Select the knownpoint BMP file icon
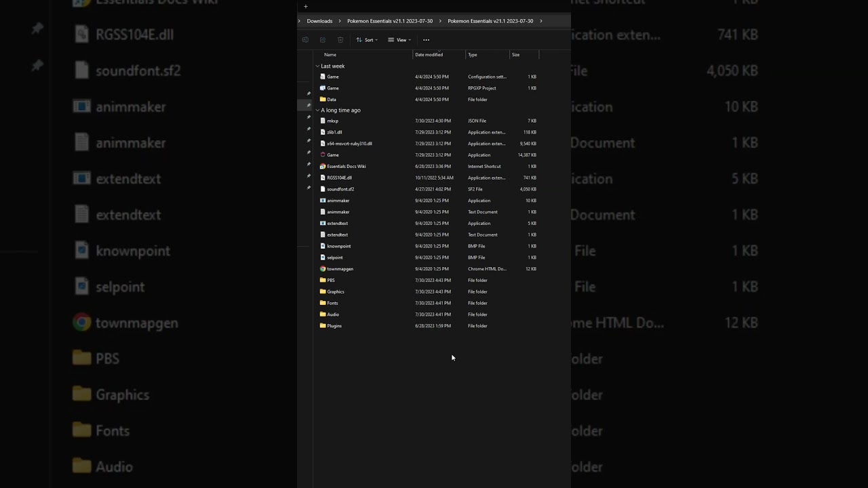 pos(323,246)
